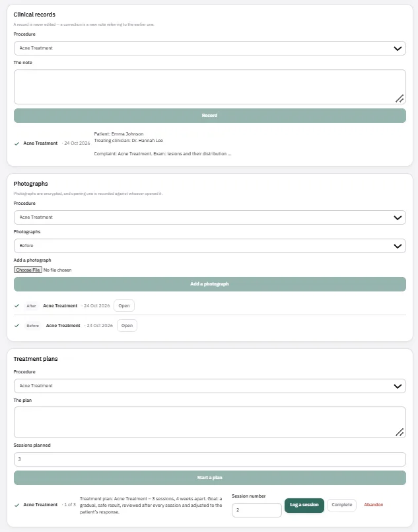
Task: Open the Photographs section Procedure dropdown
Action: point(209,217)
